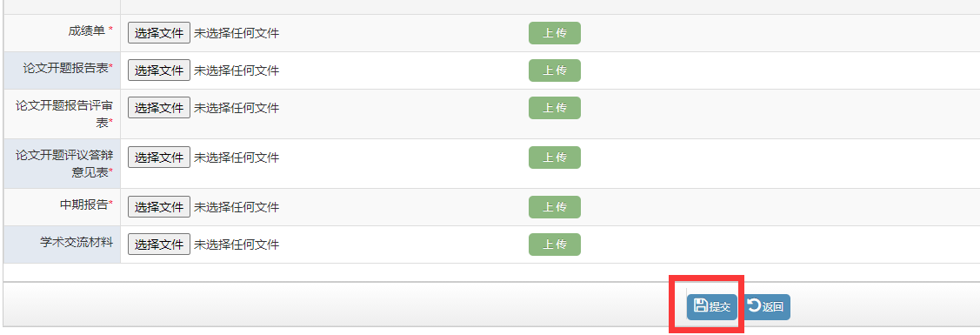Choose a file for 论文开题报告表
980x335 pixels.
(x=159, y=70)
